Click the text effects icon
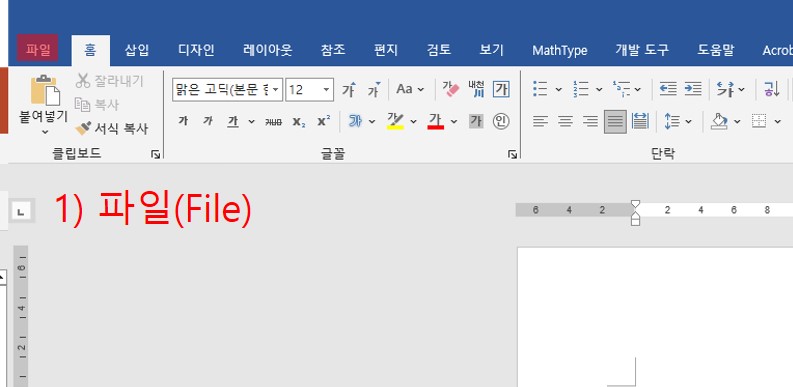Viewport: 793px width, 387px height. 355,121
